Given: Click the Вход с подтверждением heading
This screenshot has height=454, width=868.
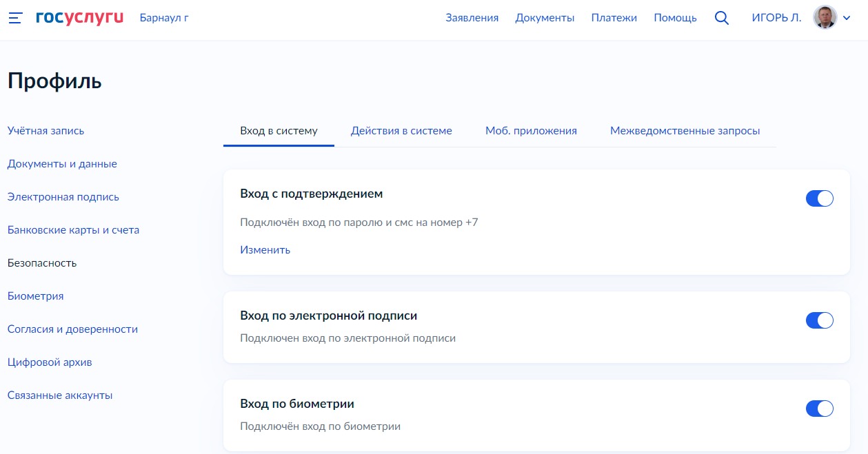Looking at the screenshot, I should (x=312, y=194).
